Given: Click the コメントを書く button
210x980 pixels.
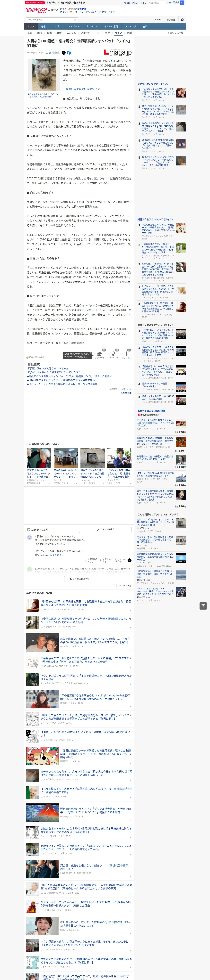Looking at the screenshot, I should tap(105, 530).
